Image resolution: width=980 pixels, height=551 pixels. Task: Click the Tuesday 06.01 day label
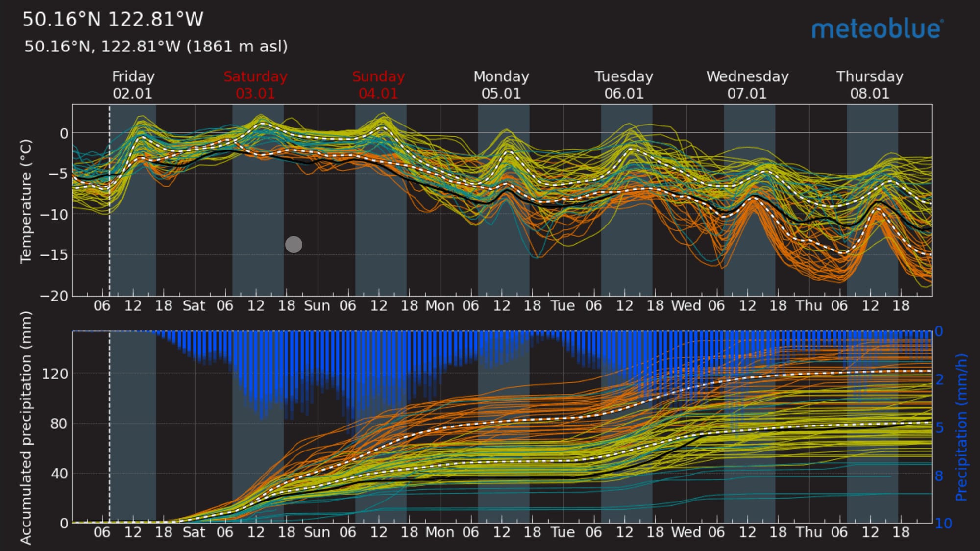(624, 85)
